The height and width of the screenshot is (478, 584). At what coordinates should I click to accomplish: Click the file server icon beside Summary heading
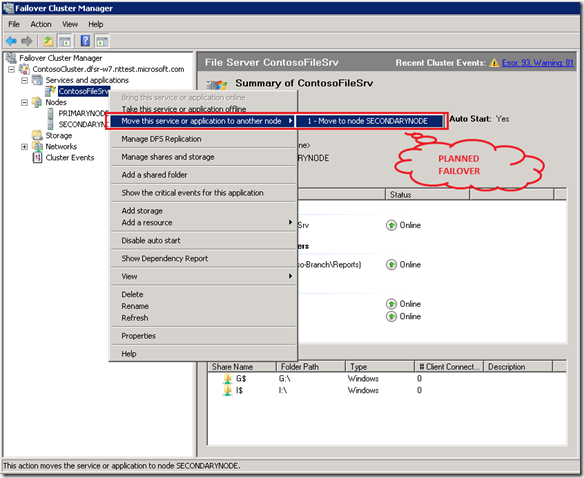(x=217, y=85)
